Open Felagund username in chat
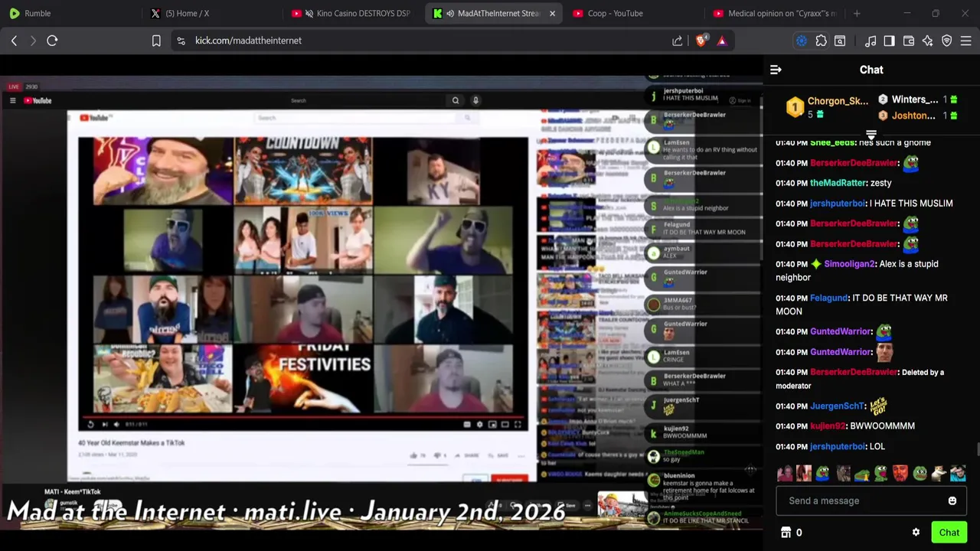Viewport: 980px width, 551px height. [x=828, y=298]
